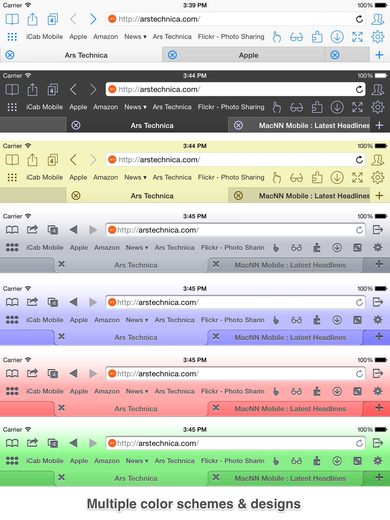Go back in dark theme toolbar
The height and width of the screenshot is (520, 390).
(73, 89)
